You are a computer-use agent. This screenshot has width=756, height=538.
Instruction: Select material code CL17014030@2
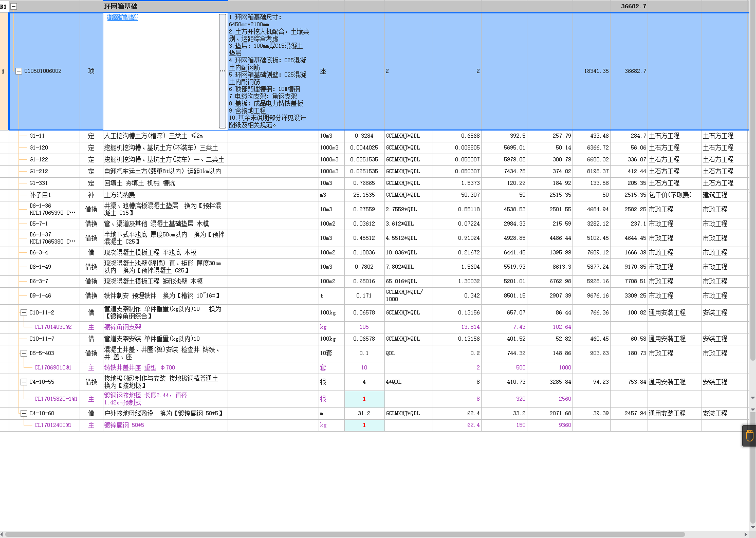point(53,327)
